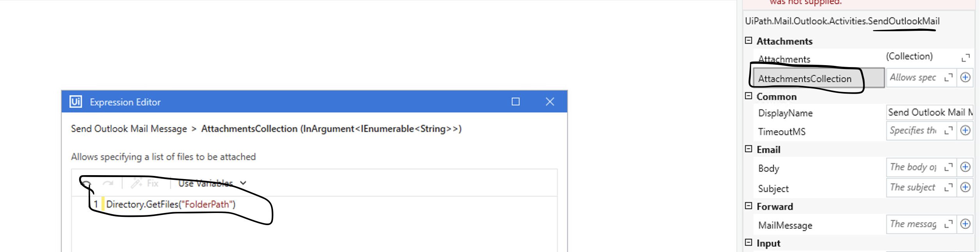Screen dimensions: 980x252
Task: Open the Attachments (Collection) expand icon
Action: pos(966,58)
